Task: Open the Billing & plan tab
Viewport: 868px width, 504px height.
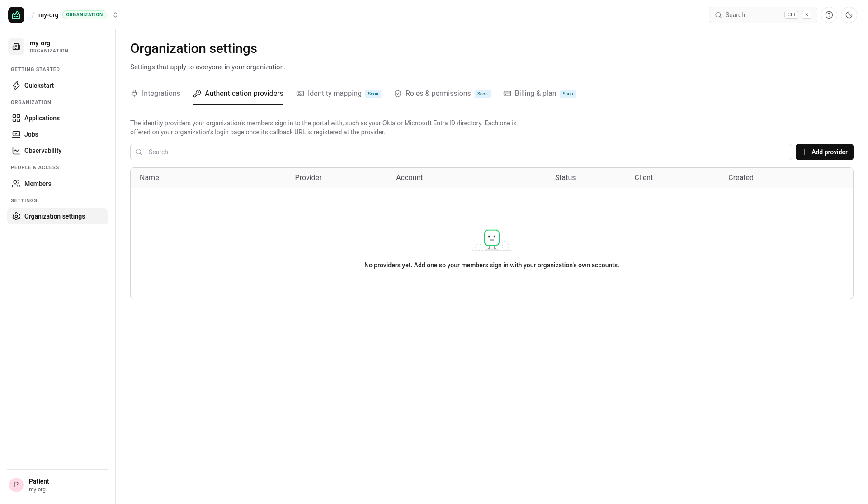Action: click(539, 94)
